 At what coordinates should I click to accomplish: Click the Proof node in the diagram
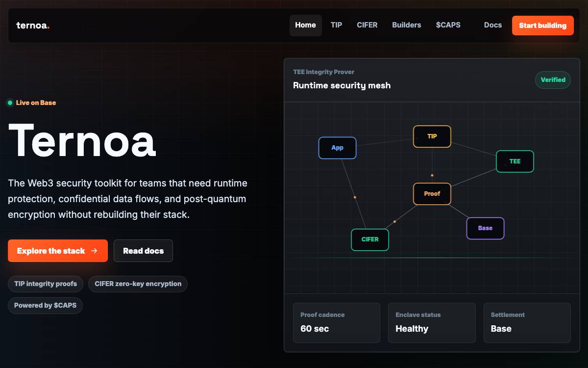click(432, 194)
